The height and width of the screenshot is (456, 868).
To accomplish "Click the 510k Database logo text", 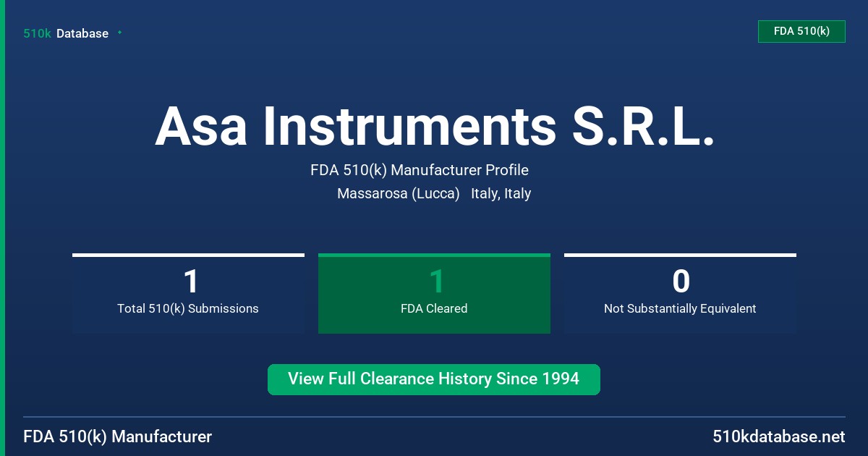I will (x=66, y=33).
